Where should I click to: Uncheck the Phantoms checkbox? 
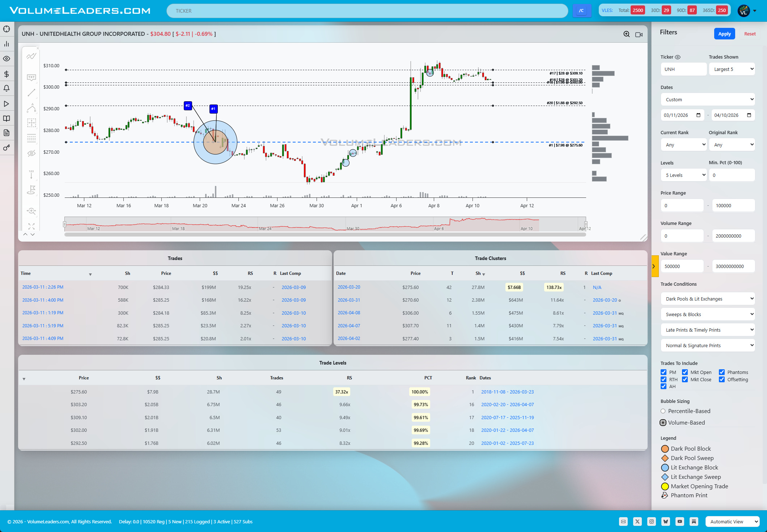click(722, 372)
